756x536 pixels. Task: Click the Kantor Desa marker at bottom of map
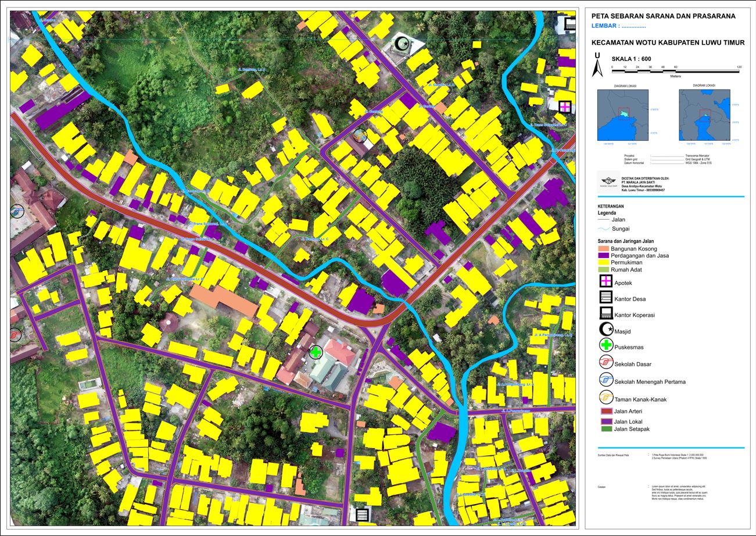coord(363,514)
